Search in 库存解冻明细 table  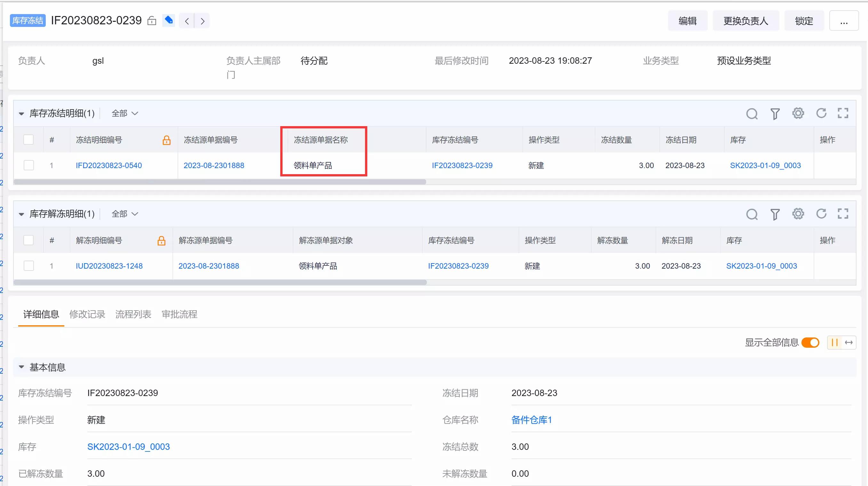pos(752,214)
